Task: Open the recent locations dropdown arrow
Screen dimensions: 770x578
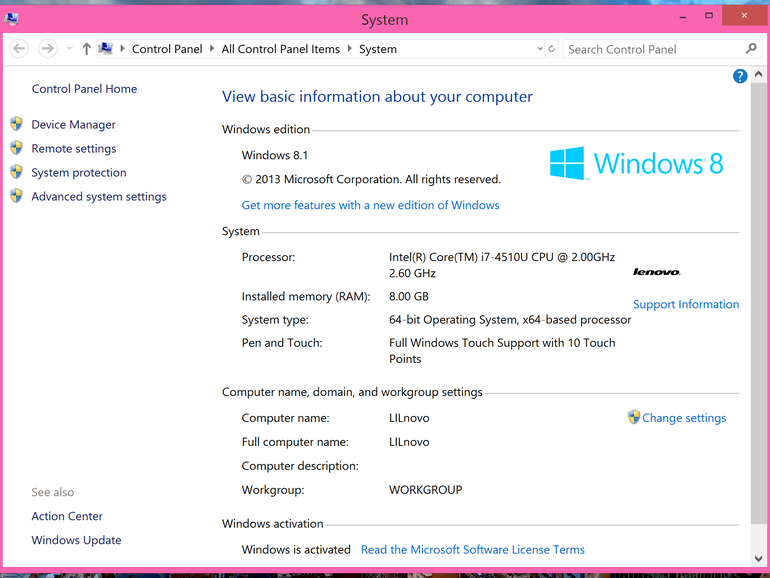Action: [69, 49]
